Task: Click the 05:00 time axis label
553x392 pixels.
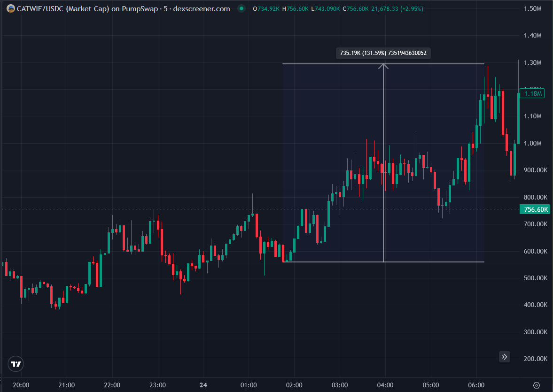Action: [431, 385]
